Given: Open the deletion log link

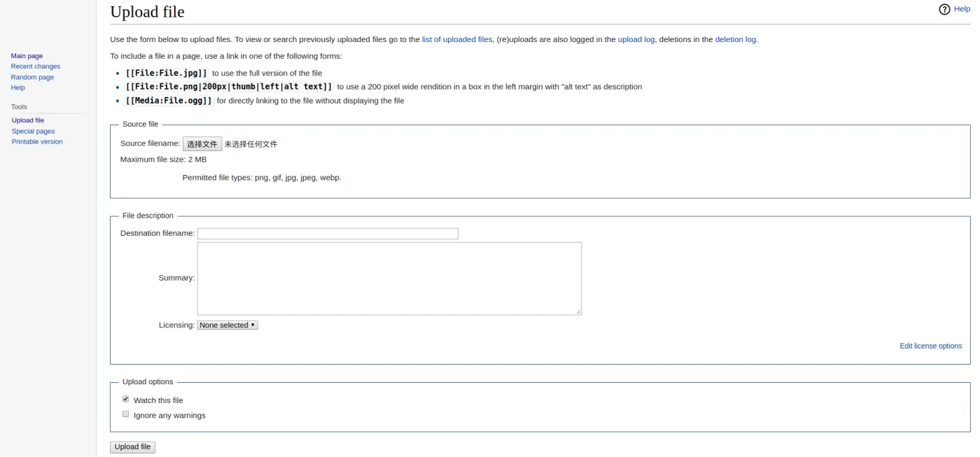Looking at the screenshot, I should point(735,39).
